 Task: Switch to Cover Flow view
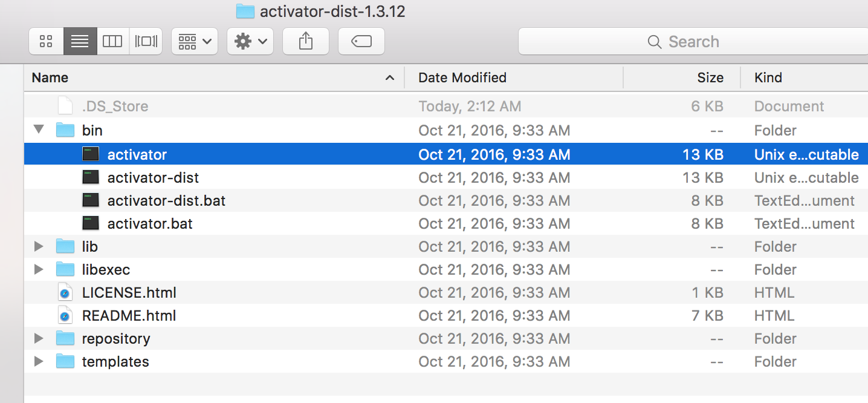pos(146,42)
